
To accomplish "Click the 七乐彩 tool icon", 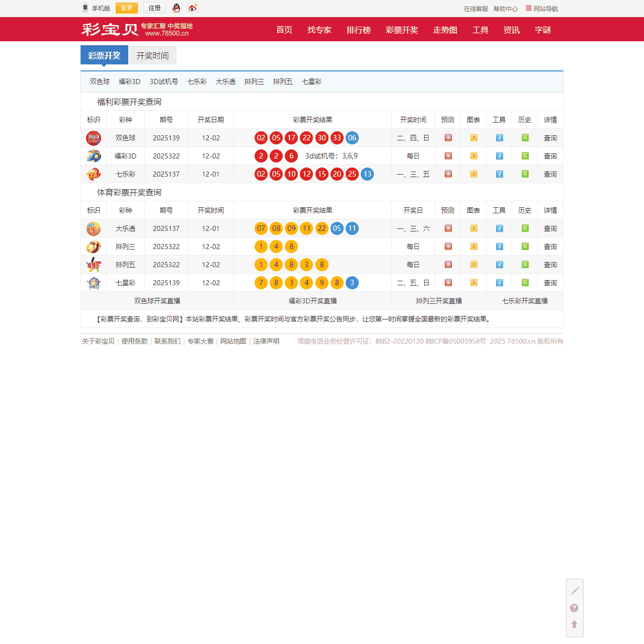I will pyautogui.click(x=499, y=174).
